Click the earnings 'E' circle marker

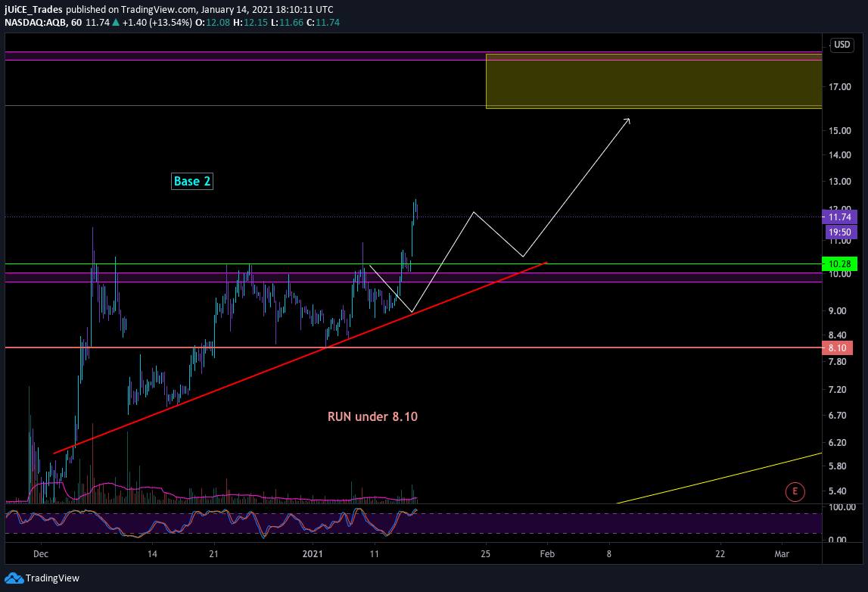tap(795, 491)
